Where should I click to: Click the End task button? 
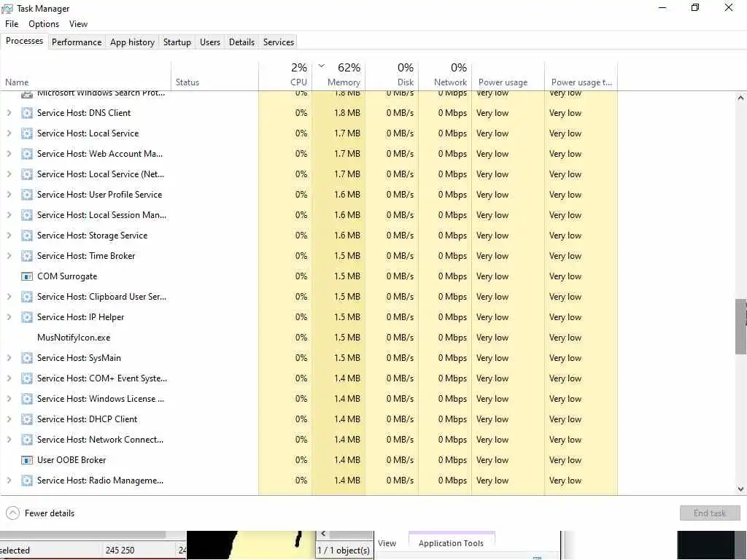click(710, 513)
